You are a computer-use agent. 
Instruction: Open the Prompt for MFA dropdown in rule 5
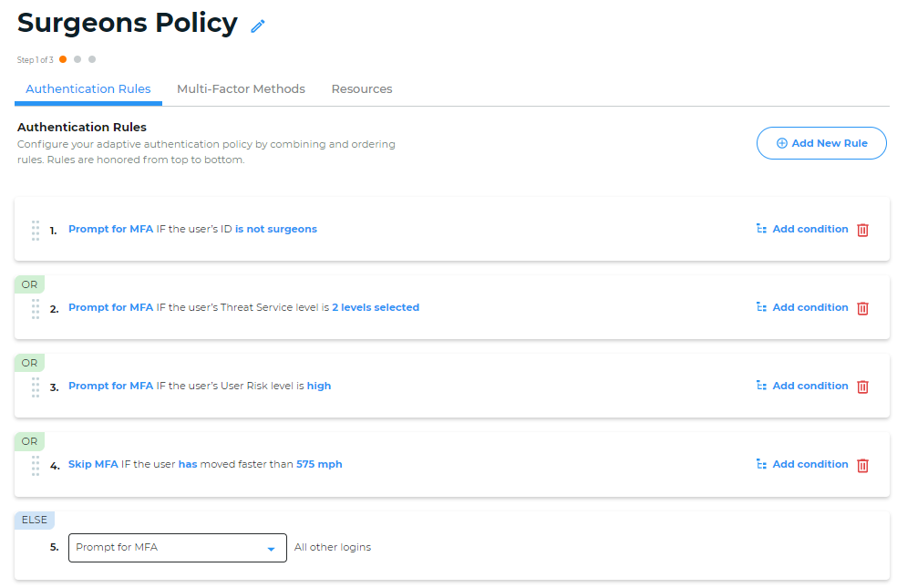[x=177, y=548]
